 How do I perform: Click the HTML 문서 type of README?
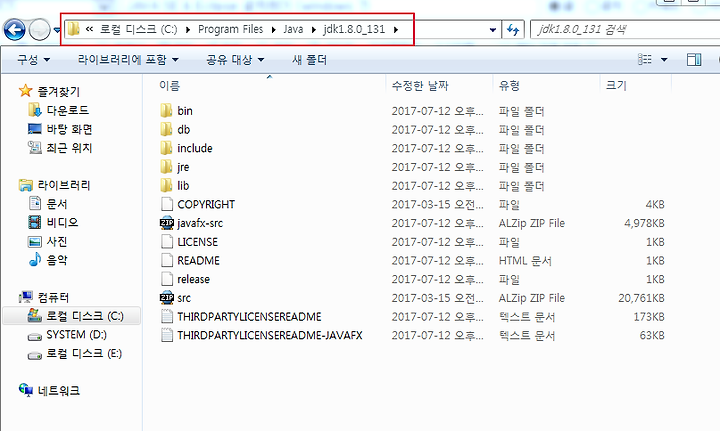pyautogui.click(x=525, y=261)
